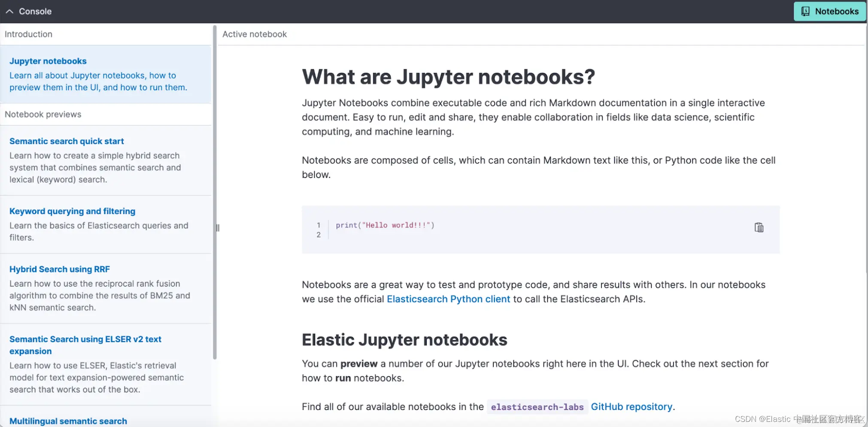Click the Console label in top bar
Screen dimensions: 868x427
point(35,12)
